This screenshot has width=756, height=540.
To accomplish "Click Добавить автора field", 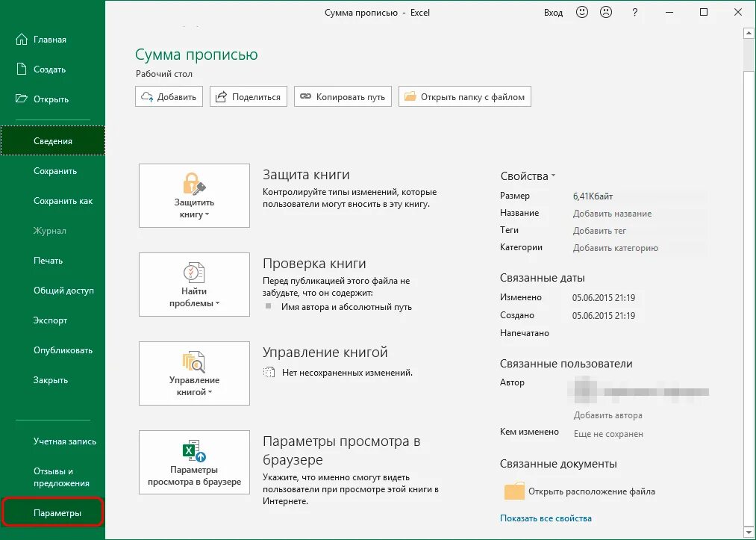I will pyautogui.click(x=607, y=415).
